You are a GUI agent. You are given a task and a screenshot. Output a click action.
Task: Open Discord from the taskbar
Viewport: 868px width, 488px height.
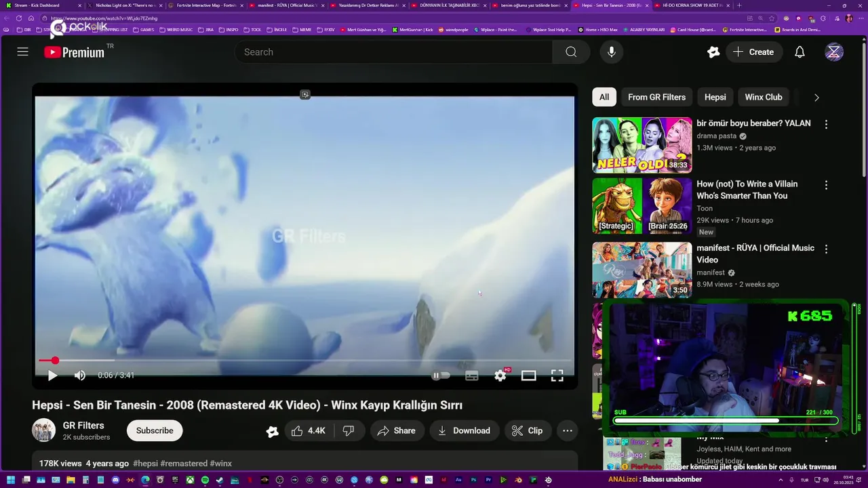point(115,480)
